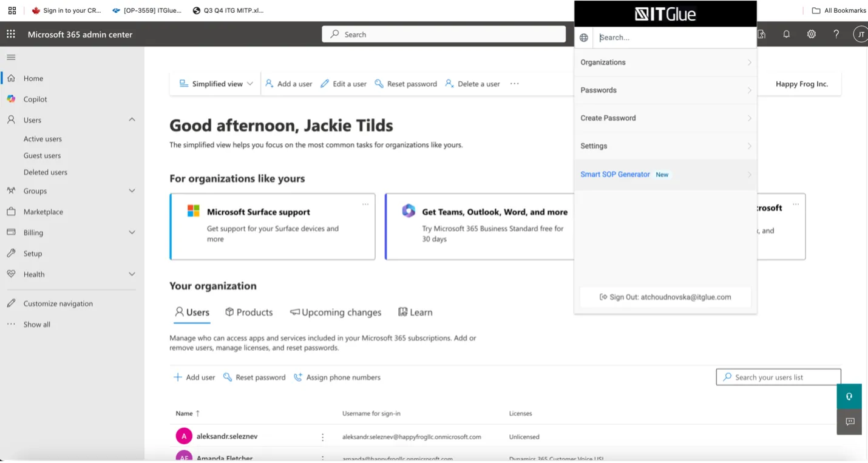The image size is (868, 463).
Task: Select the Upcoming changes tab
Action: (336, 313)
